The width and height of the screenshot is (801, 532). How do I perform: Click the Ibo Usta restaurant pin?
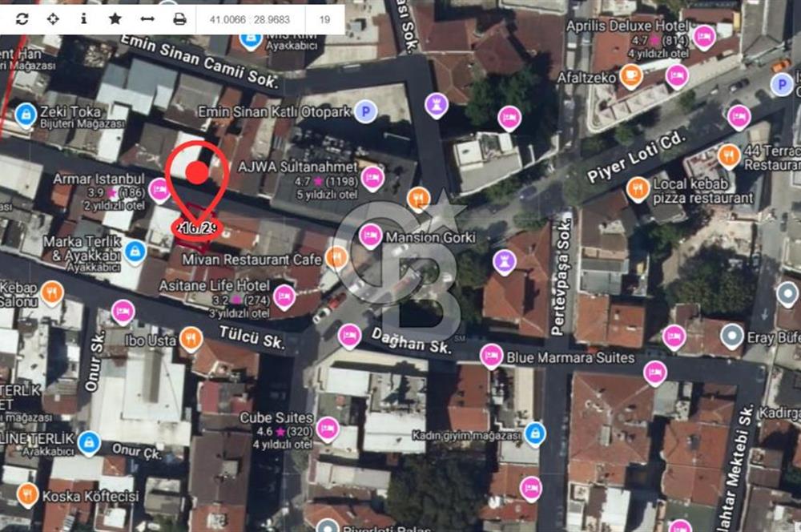pos(191,340)
